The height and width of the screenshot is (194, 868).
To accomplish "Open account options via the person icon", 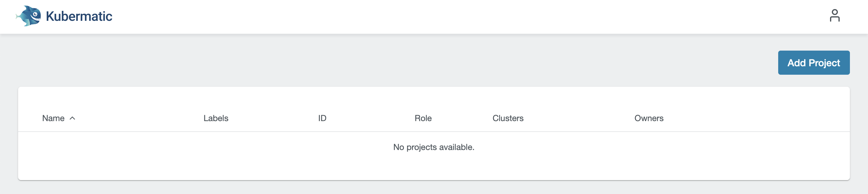I will [x=835, y=15].
